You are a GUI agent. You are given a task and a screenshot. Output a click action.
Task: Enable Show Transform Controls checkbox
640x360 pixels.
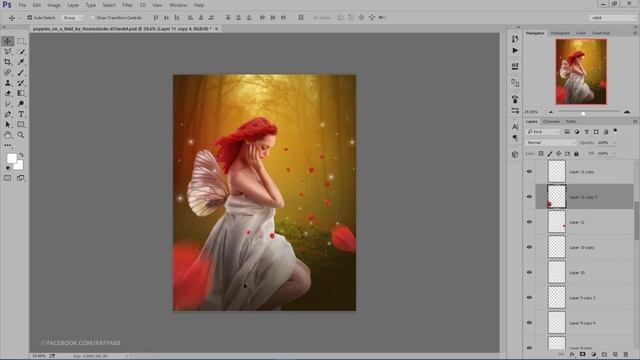tap(92, 18)
